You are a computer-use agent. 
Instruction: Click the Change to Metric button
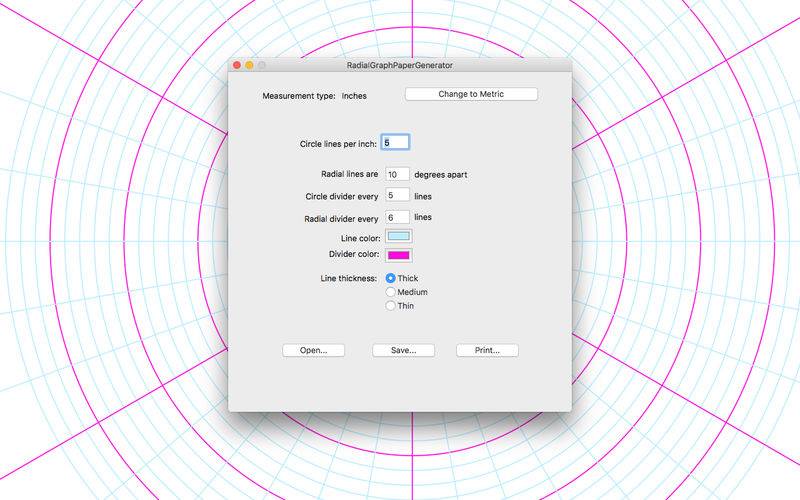471,94
